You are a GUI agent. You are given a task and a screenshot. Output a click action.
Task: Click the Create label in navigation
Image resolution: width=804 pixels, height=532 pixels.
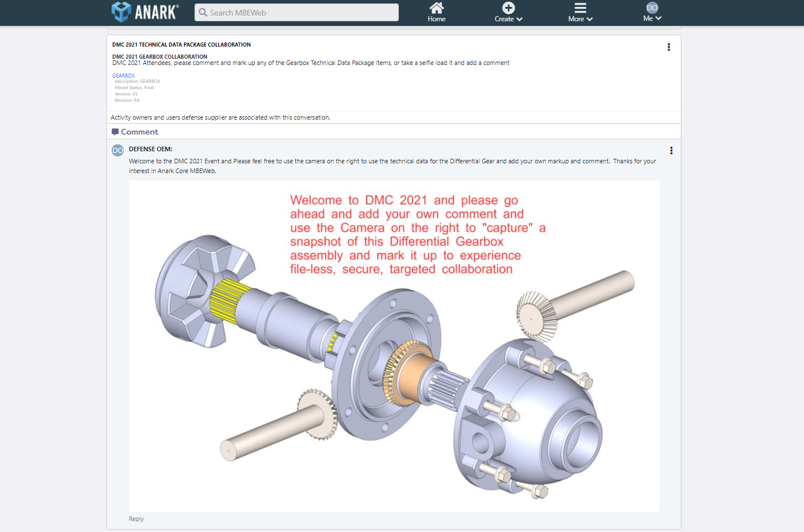coord(504,19)
